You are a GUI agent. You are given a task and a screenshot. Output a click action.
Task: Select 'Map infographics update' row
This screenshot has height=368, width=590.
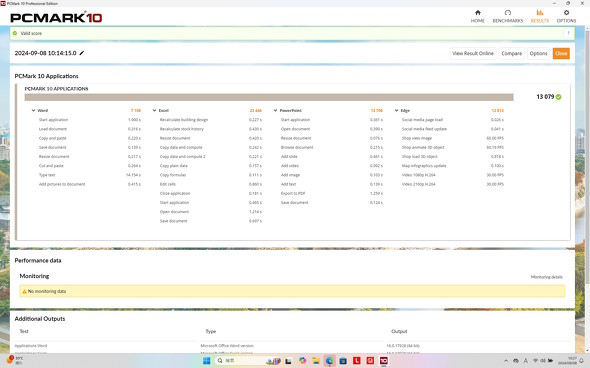click(x=453, y=166)
